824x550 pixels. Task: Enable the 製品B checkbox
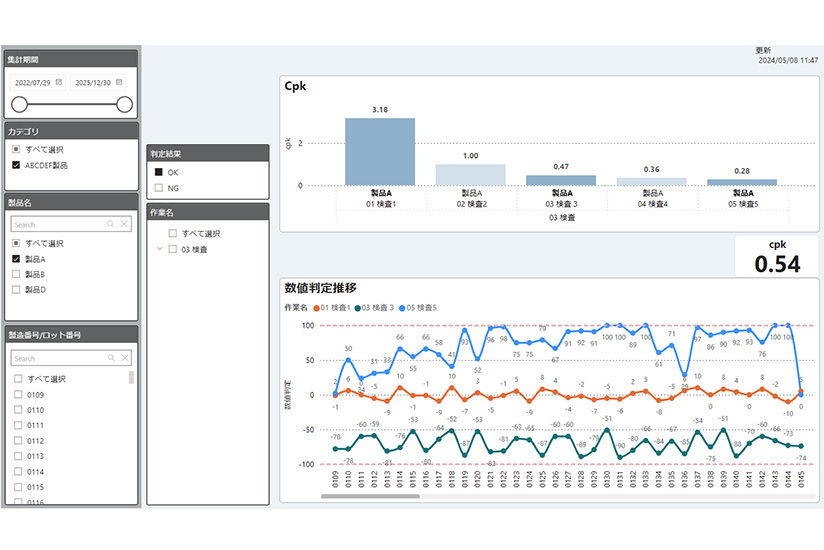[16, 274]
